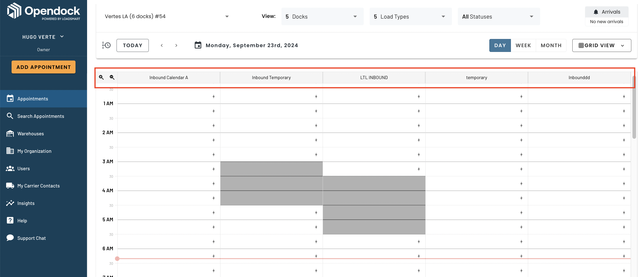Open the Warehouses page

[x=44, y=134]
